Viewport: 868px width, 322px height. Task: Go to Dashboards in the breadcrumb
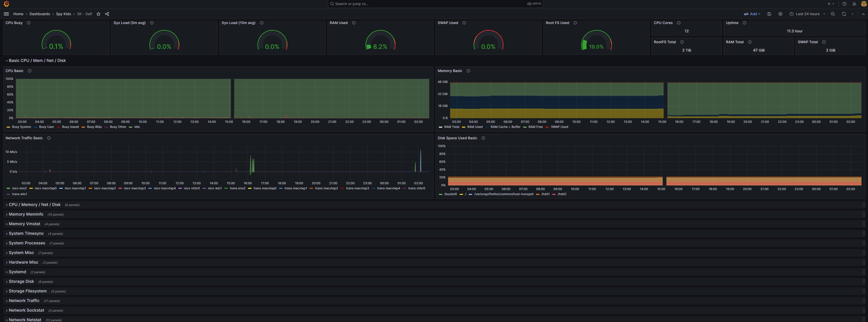point(39,14)
